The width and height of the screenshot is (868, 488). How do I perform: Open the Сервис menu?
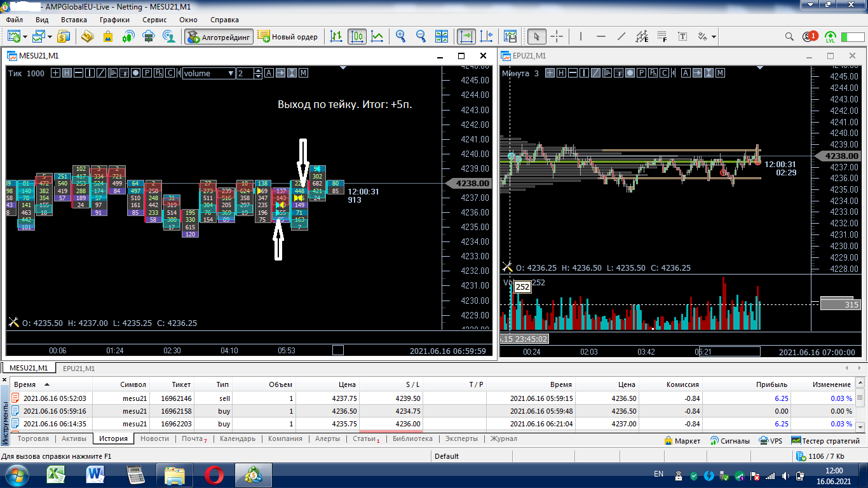154,20
